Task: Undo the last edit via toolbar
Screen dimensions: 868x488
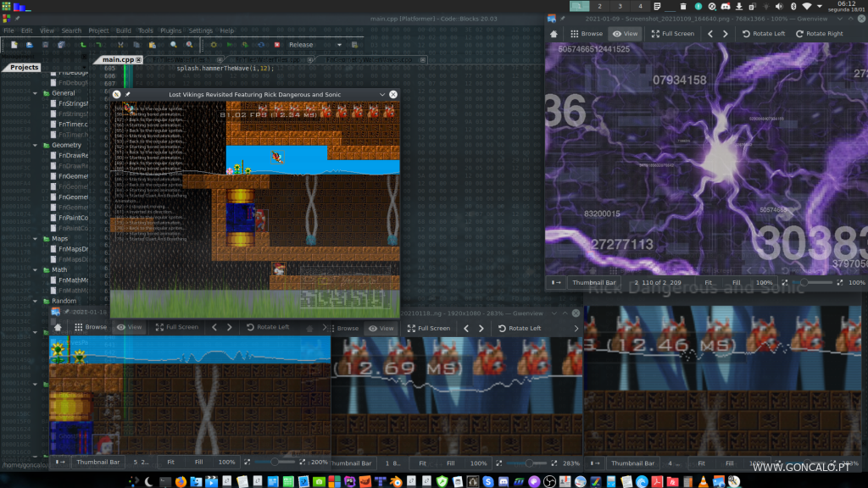Action: click(84, 45)
